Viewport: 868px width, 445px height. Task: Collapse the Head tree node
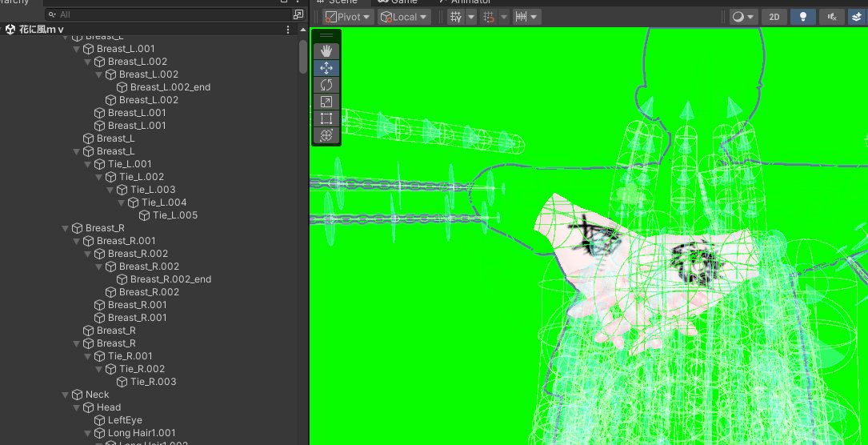pyautogui.click(x=76, y=407)
